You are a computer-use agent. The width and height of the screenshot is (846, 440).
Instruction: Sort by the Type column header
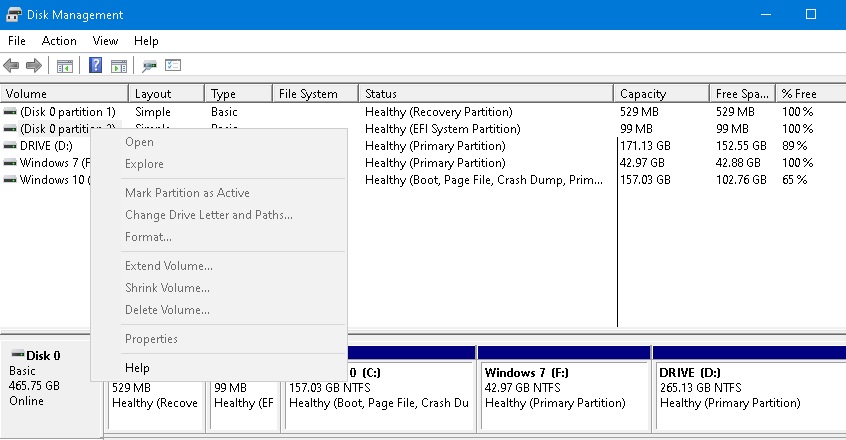coord(238,94)
